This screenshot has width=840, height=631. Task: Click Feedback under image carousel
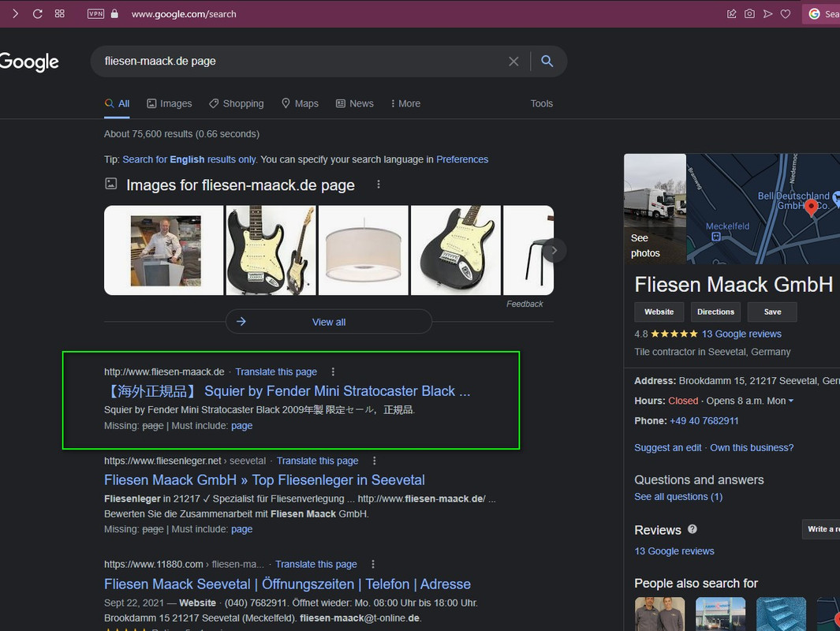point(525,304)
